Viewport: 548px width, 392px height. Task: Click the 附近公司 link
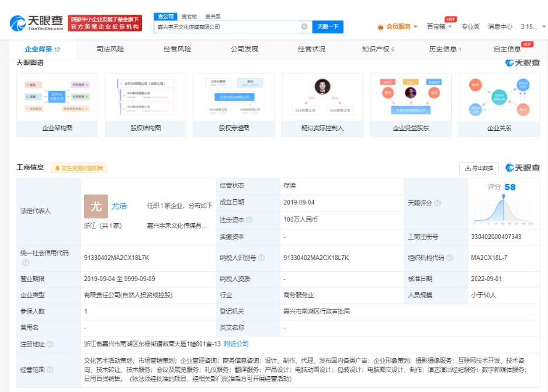pyautogui.click(x=236, y=344)
